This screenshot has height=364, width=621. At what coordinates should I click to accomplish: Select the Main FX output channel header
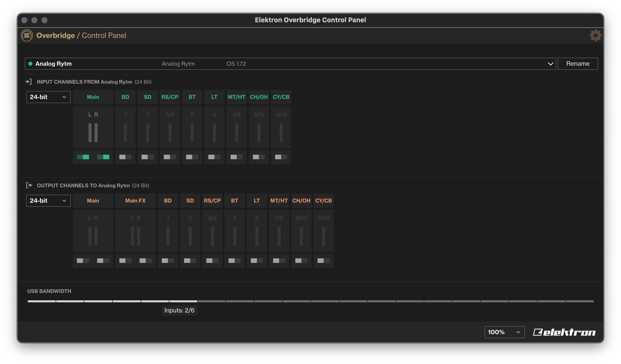pyautogui.click(x=135, y=201)
